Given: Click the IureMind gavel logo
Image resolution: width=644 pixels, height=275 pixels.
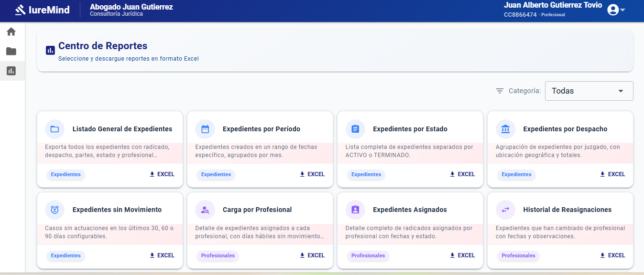Looking at the screenshot, I should pyautogui.click(x=20, y=10).
